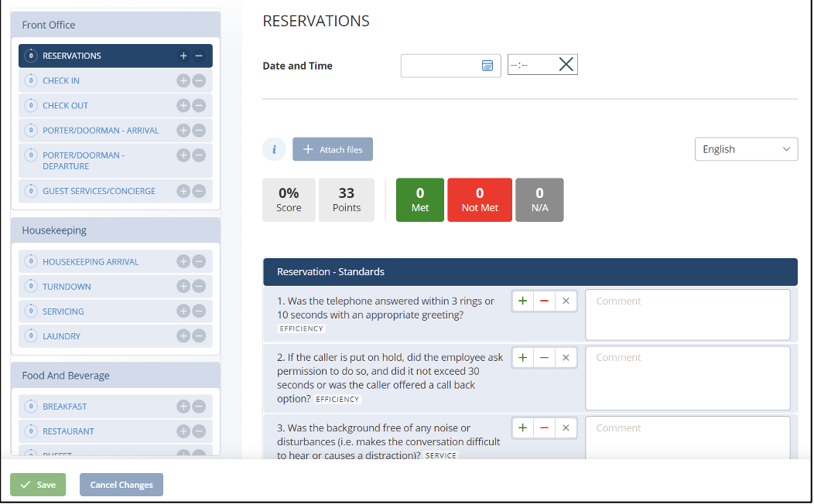Click minus icon on CHECK OUT row
The width and height of the screenshot is (814, 504).
[199, 105]
